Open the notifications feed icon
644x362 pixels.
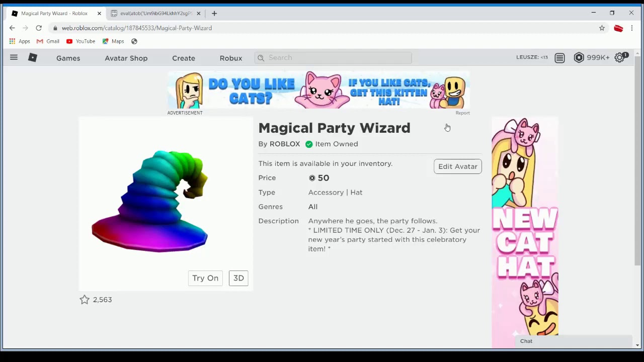[559, 58]
